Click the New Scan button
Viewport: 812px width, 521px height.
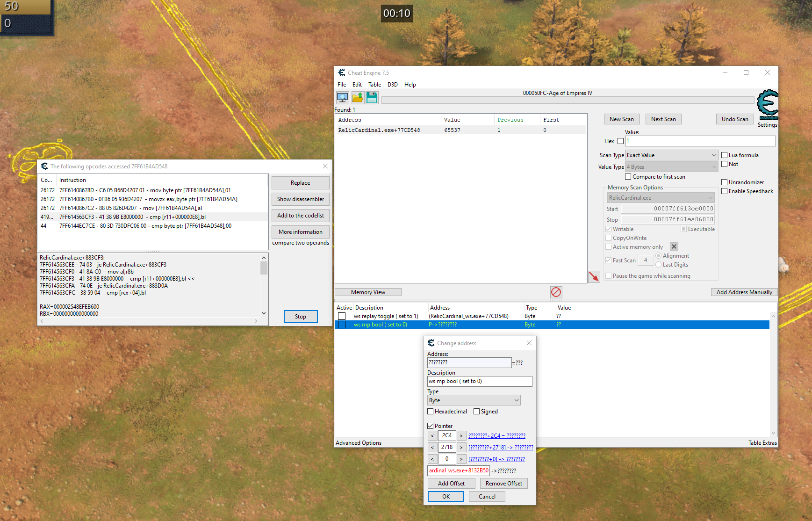[622, 119]
